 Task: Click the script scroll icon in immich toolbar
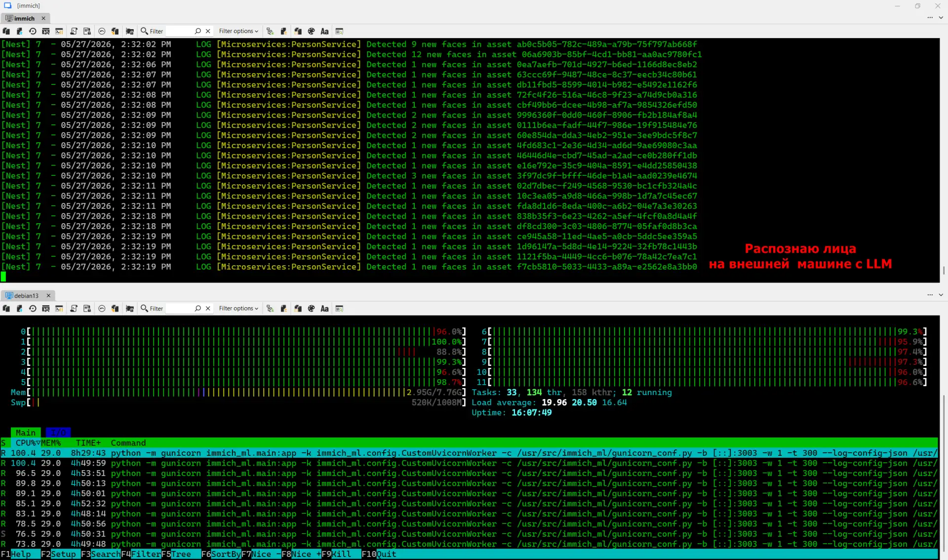coord(74,31)
